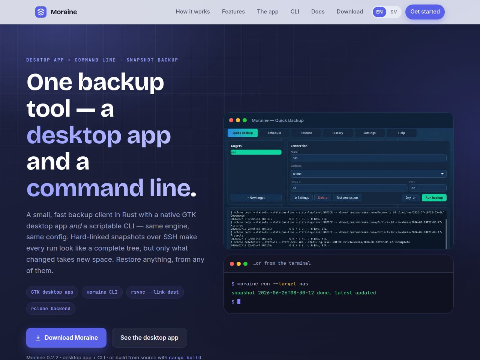Open the Docs nav link
The width and height of the screenshot is (480, 360).
pyautogui.click(x=318, y=12)
